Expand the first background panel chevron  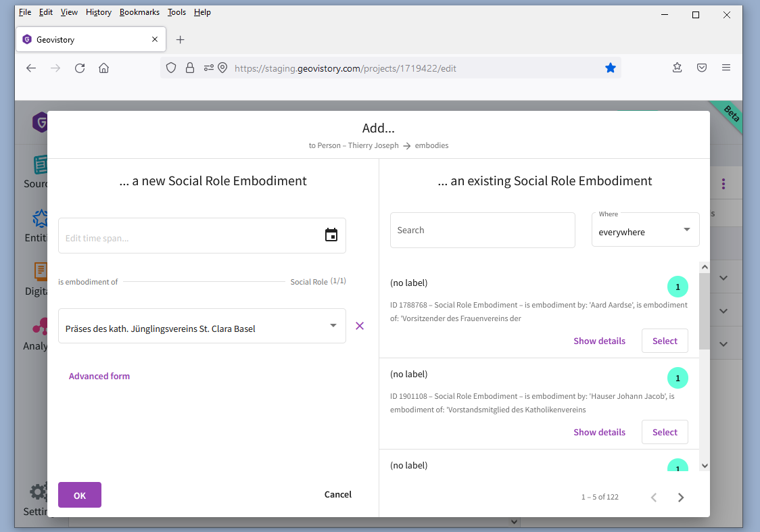click(x=723, y=278)
